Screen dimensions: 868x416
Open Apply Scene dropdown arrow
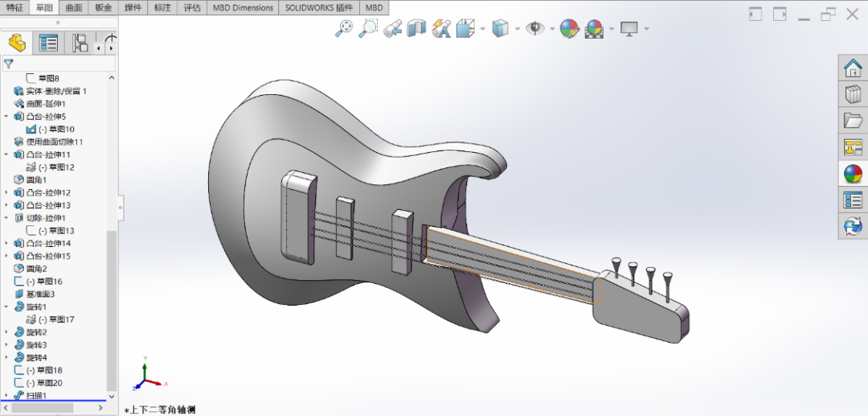612,29
